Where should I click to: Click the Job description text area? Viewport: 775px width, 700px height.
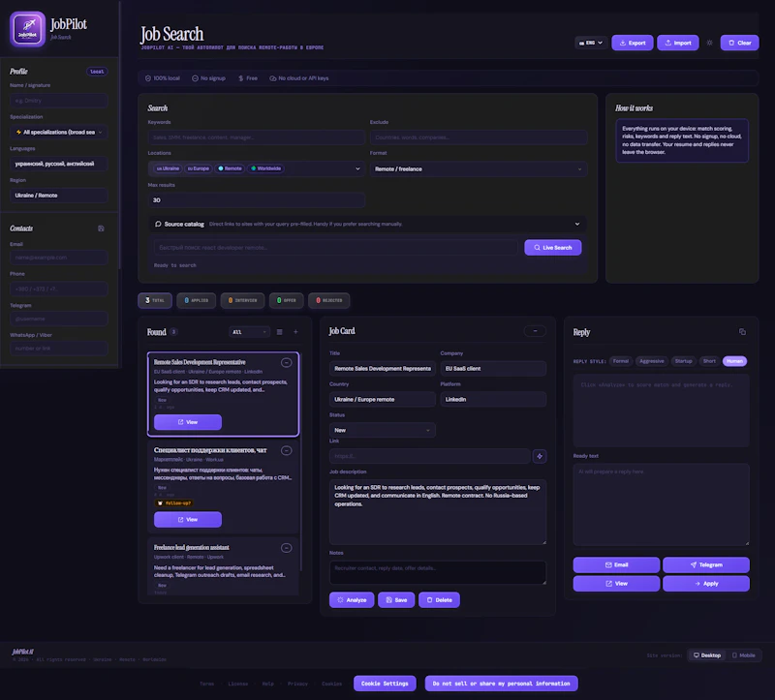click(438, 512)
